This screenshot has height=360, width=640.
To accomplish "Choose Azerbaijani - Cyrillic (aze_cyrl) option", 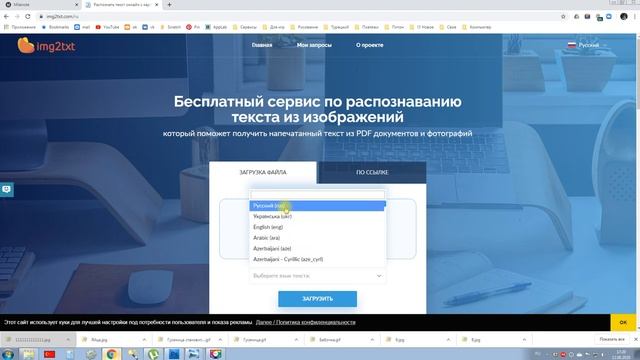I will click(x=317, y=259).
